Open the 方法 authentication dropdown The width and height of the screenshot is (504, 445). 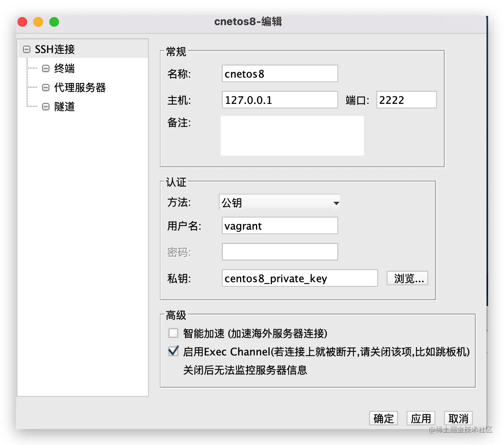coord(279,203)
